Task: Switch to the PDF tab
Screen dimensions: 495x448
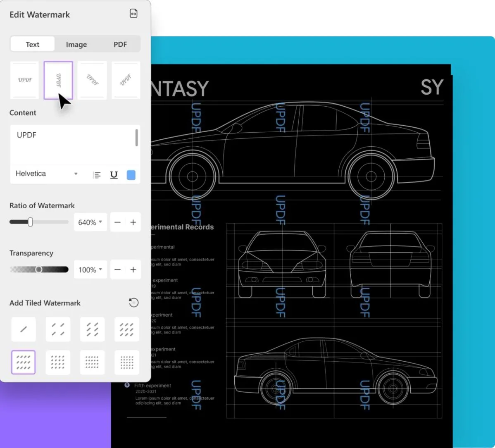Action: (120, 44)
